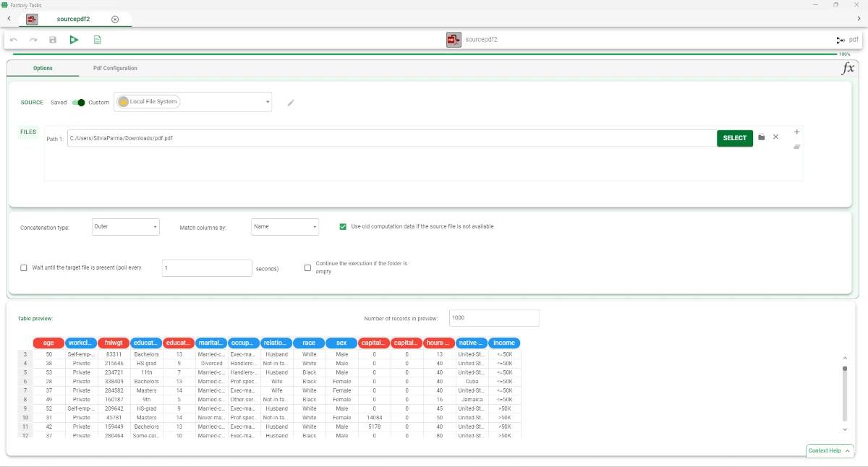Open the green document log icon

[x=97, y=40]
